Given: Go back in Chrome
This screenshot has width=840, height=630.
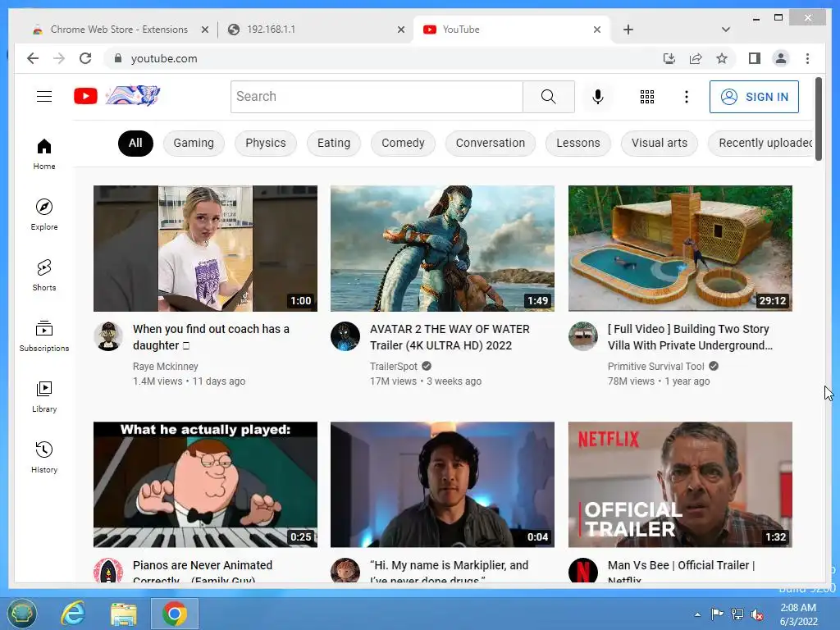Looking at the screenshot, I should [x=33, y=58].
